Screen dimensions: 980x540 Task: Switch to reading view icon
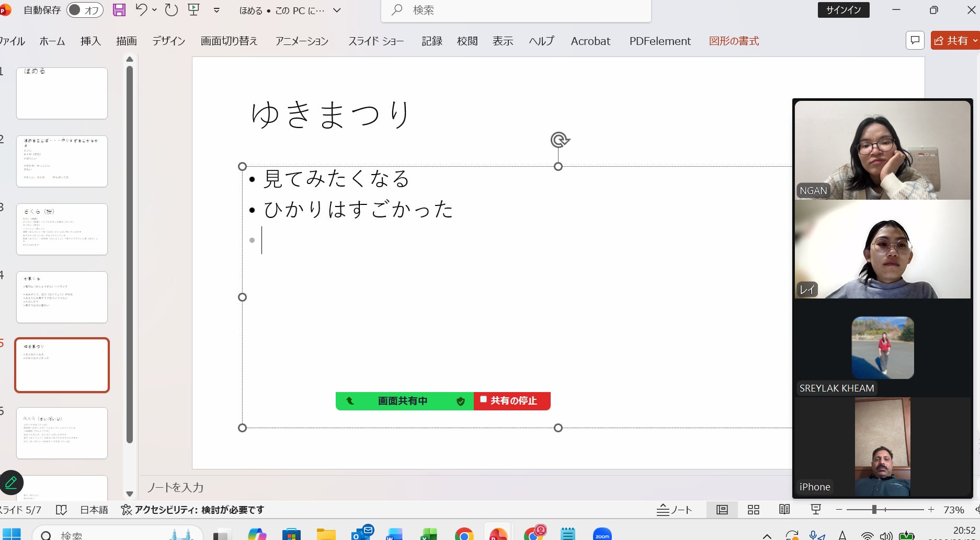[x=784, y=510]
